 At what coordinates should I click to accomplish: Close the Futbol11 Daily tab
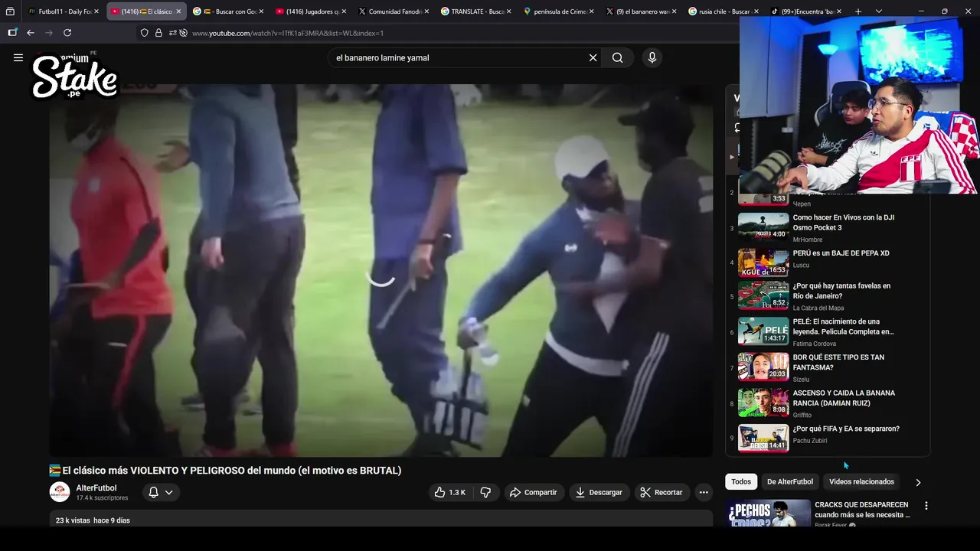(96, 11)
